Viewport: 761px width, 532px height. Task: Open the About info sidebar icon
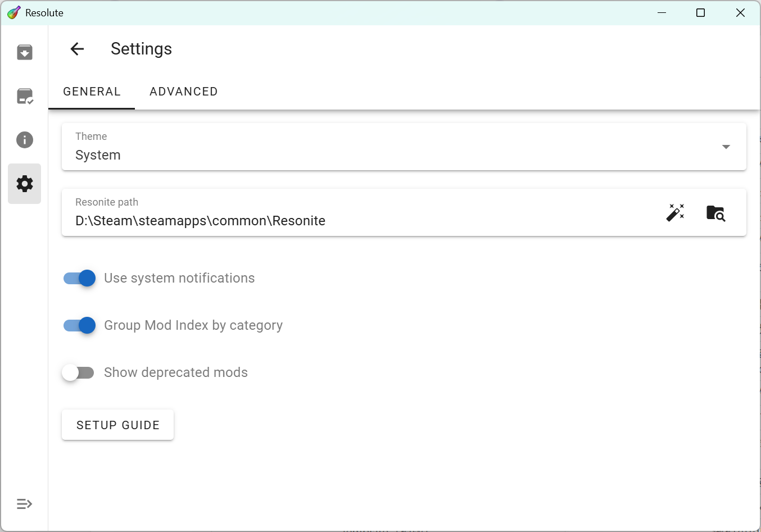coord(24,140)
